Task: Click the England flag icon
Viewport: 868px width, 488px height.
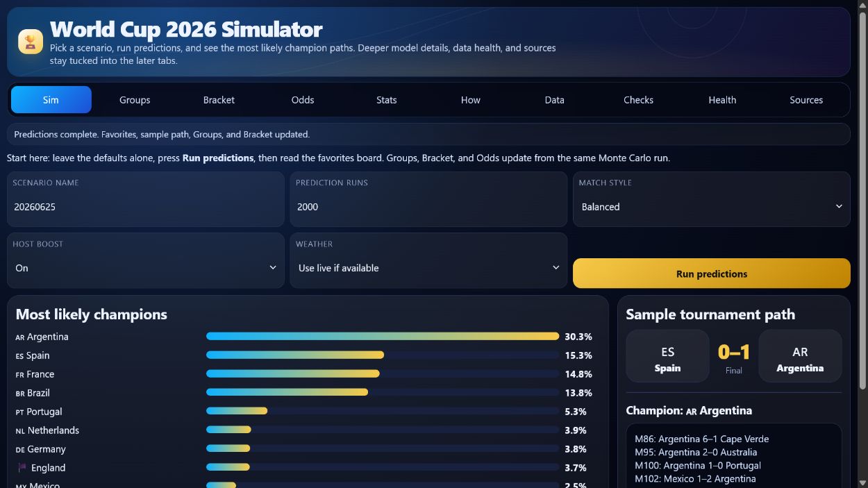Action: [22, 468]
